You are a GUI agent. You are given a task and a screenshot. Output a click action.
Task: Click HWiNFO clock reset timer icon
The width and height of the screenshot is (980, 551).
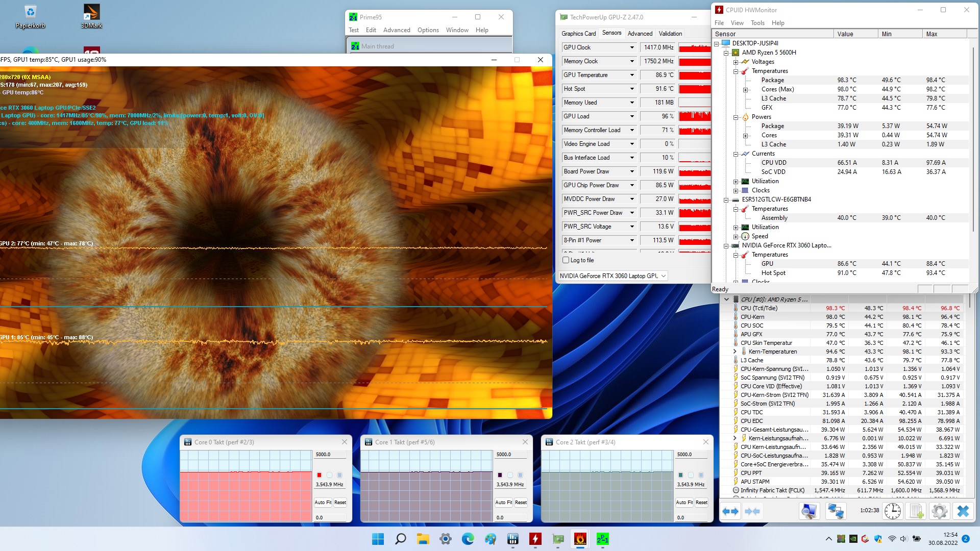[x=892, y=511]
